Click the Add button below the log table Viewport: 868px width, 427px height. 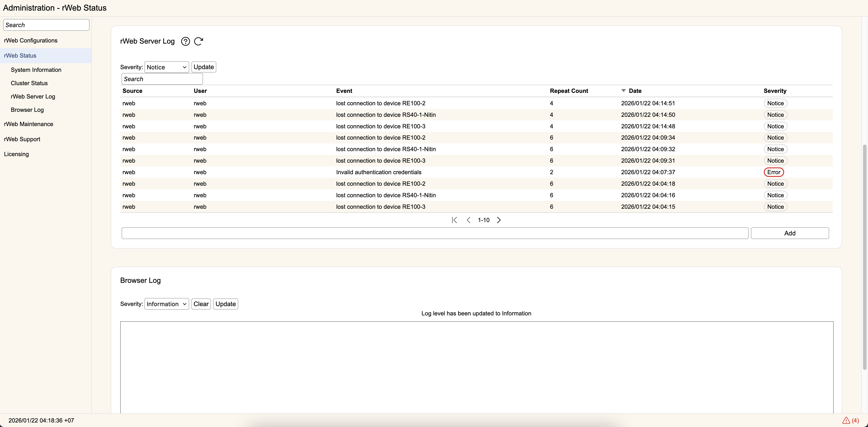coord(790,233)
